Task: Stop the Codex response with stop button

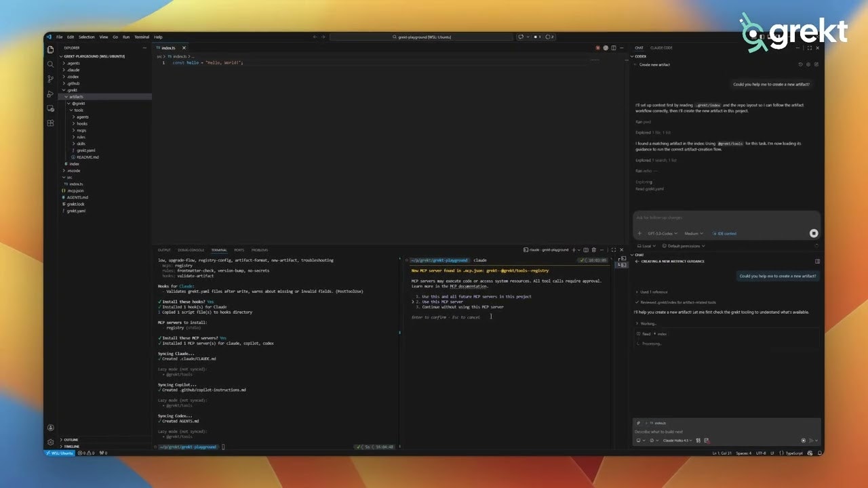Action: [x=813, y=233]
